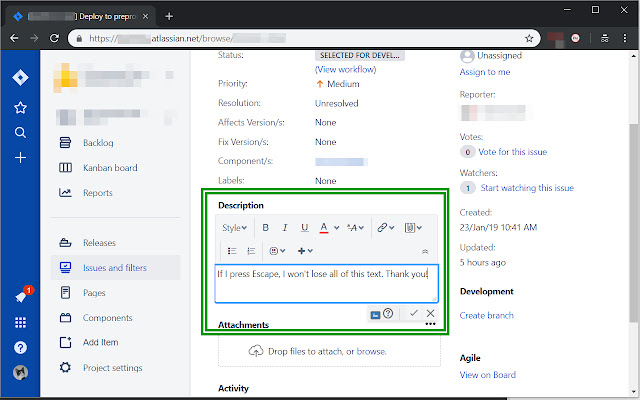The height and width of the screenshot is (400, 640).
Task: Click Assign to me link
Action: click(x=485, y=72)
